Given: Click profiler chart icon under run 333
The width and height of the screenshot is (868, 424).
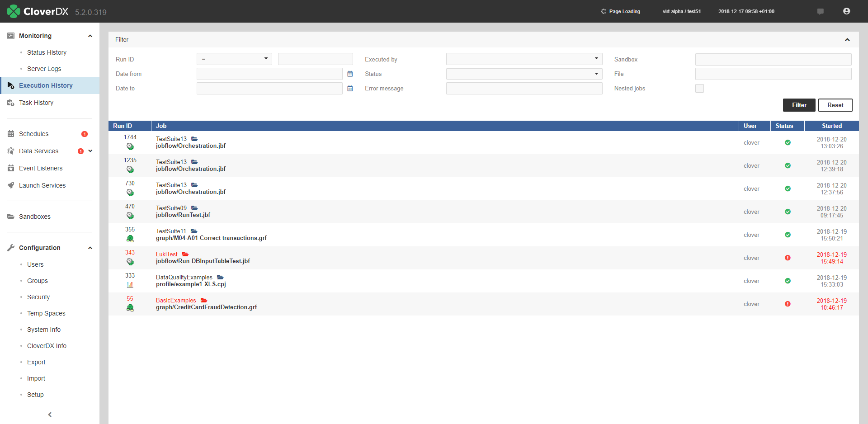Looking at the screenshot, I should [x=130, y=285].
